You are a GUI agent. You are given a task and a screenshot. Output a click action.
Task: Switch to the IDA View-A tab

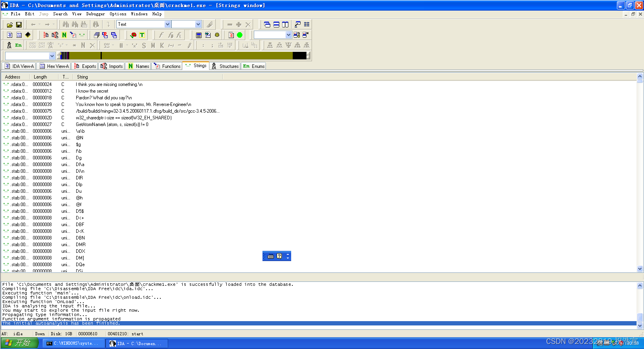[19, 66]
